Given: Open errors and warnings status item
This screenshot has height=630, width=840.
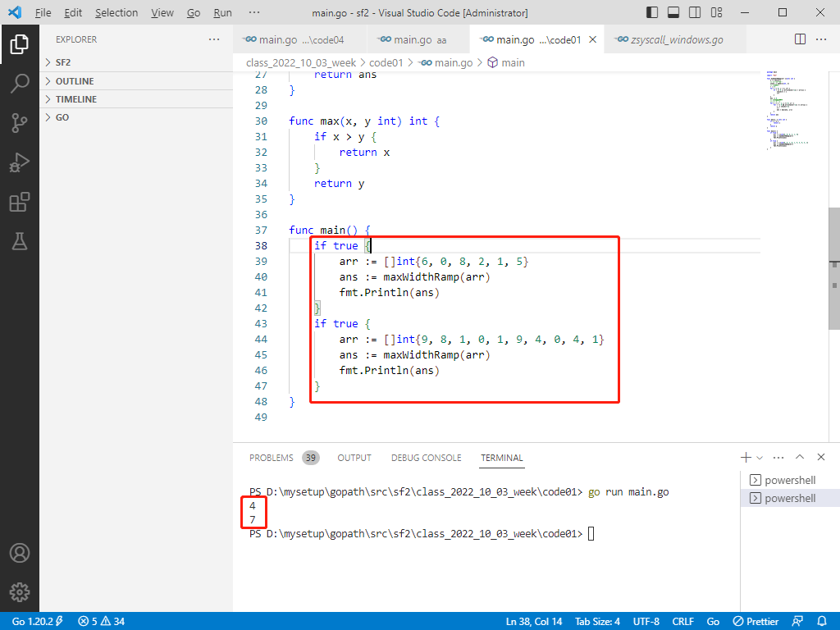Looking at the screenshot, I should [101, 622].
